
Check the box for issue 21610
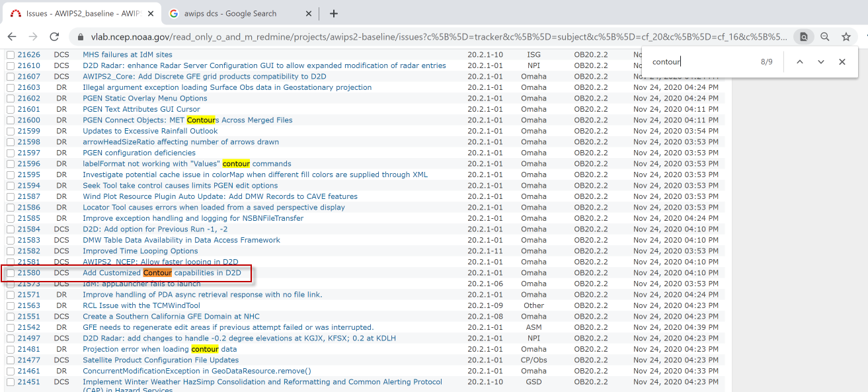11,65
